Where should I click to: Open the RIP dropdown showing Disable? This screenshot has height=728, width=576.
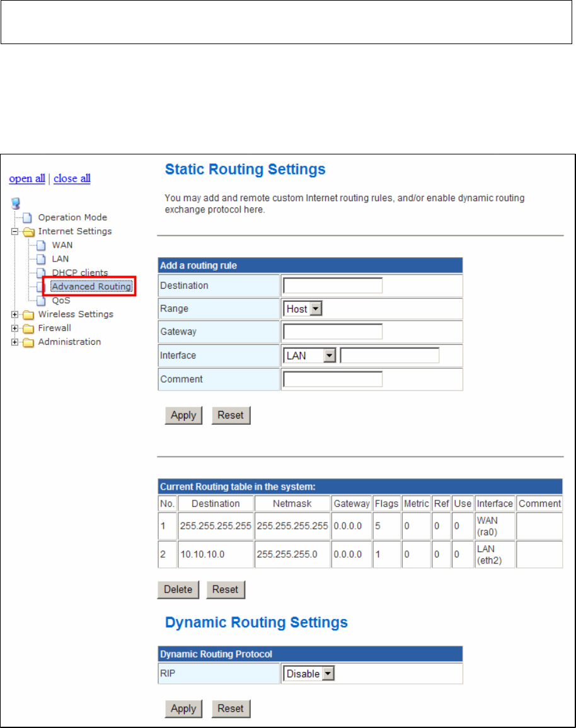pyautogui.click(x=309, y=674)
